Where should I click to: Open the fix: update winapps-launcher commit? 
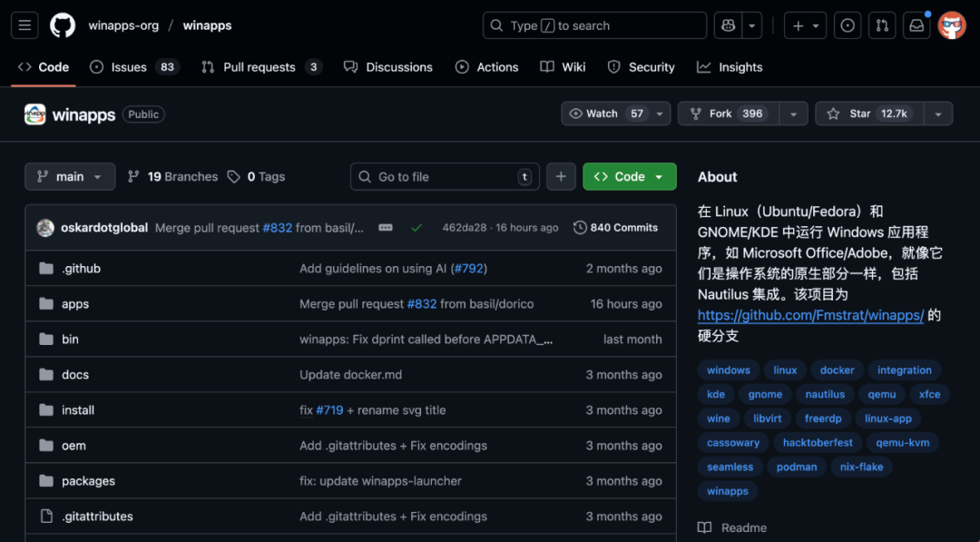pyautogui.click(x=380, y=481)
